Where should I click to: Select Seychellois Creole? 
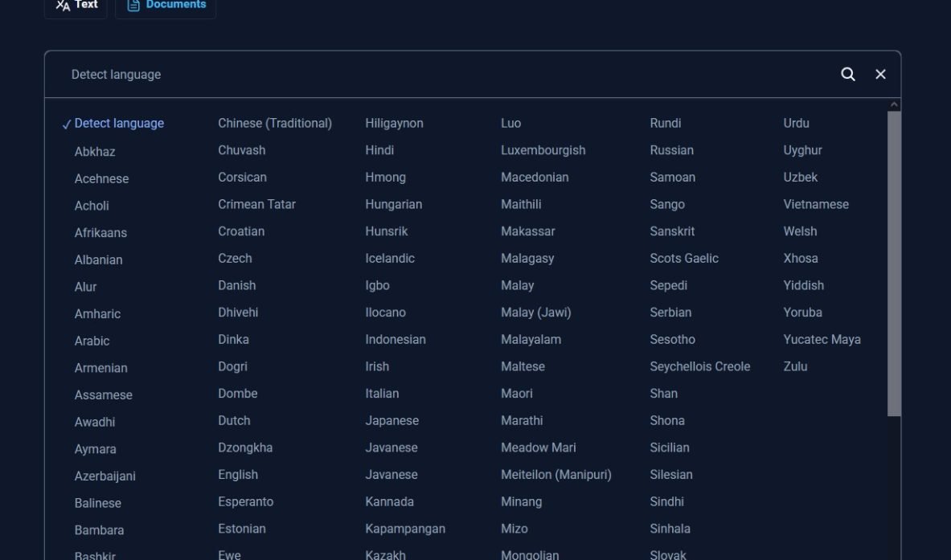click(x=700, y=366)
